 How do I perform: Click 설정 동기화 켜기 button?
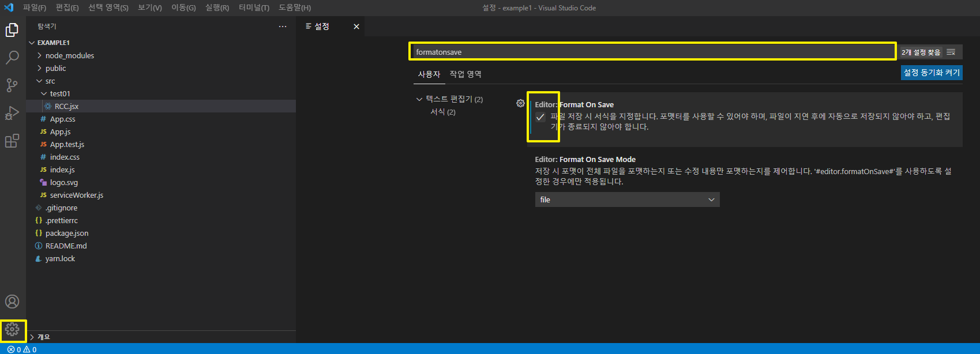[932, 73]
